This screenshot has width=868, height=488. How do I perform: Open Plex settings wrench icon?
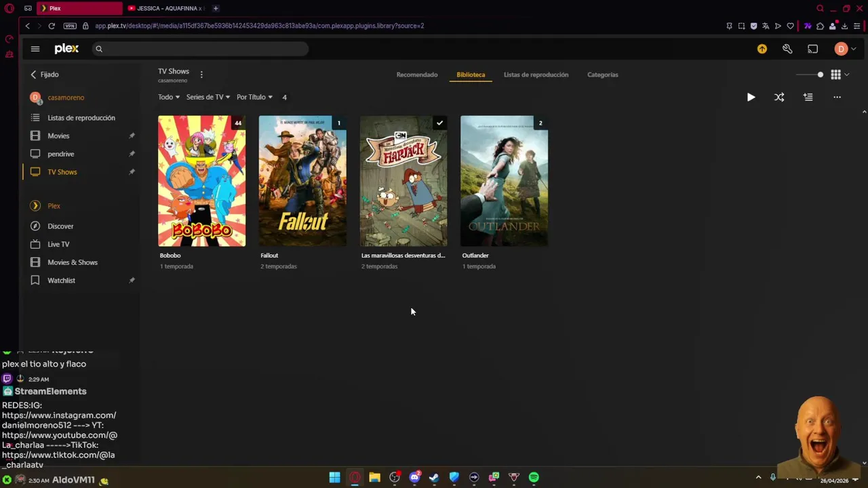coord(787,49)
